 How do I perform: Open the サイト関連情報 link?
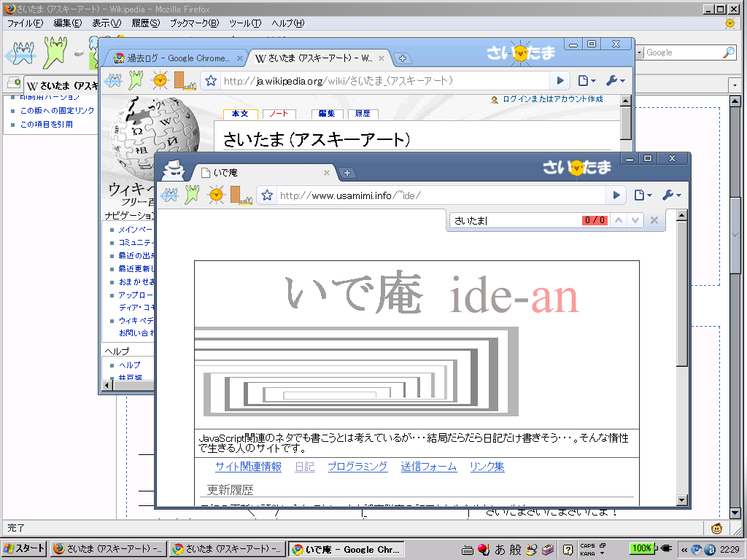(x=248, y=467)
